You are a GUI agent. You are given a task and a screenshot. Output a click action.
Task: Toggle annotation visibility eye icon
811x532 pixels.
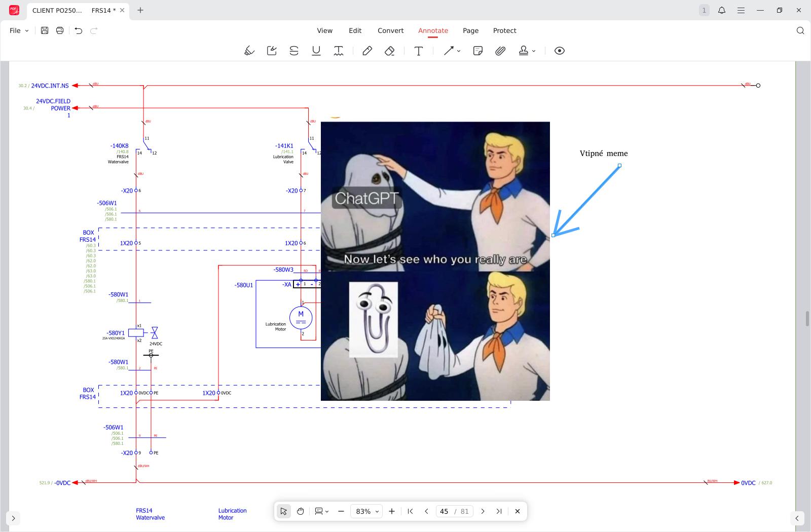pyautogui.click(x=560, y=51)
